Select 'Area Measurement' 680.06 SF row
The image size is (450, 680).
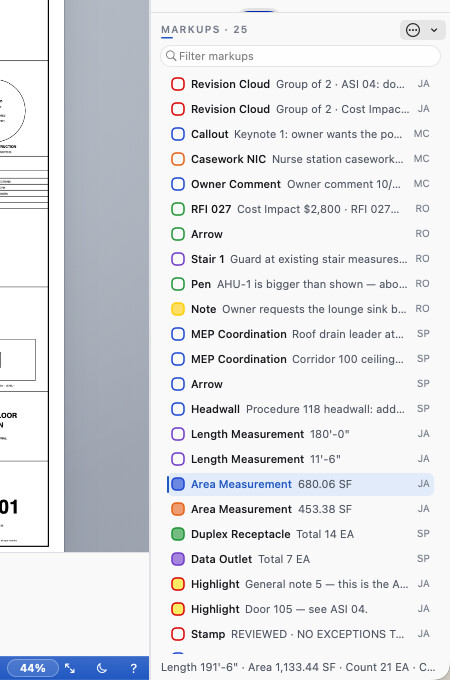pos(300,484)
